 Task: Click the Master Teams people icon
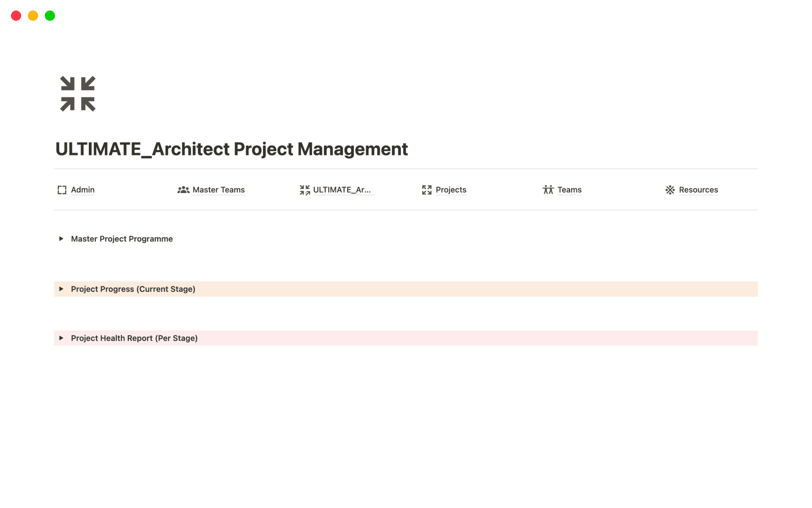[x=183, y=190]
